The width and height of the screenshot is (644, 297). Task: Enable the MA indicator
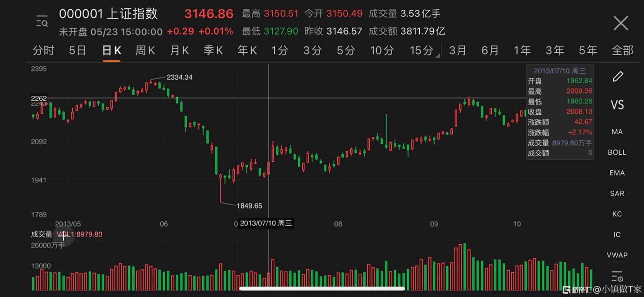[617, 132]
